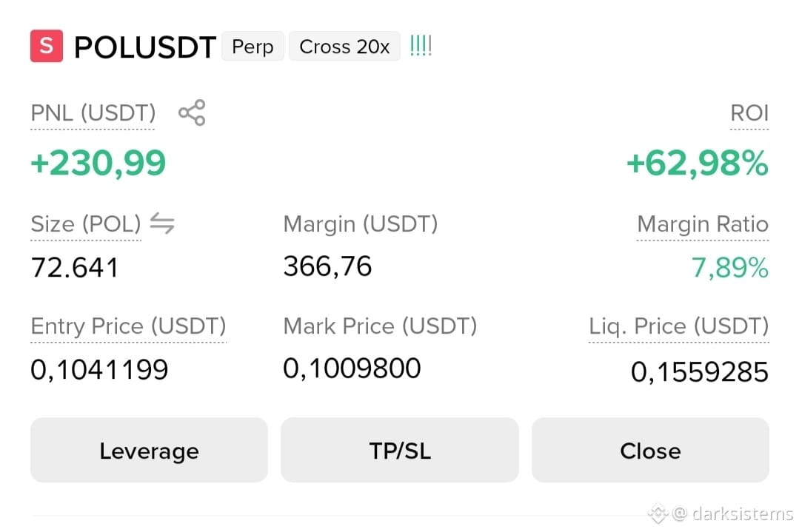Tap Entry Price (USDT) label info
The width and height of the screenshot is (799, 532).
pyautogui.click(x=128, y=326)
